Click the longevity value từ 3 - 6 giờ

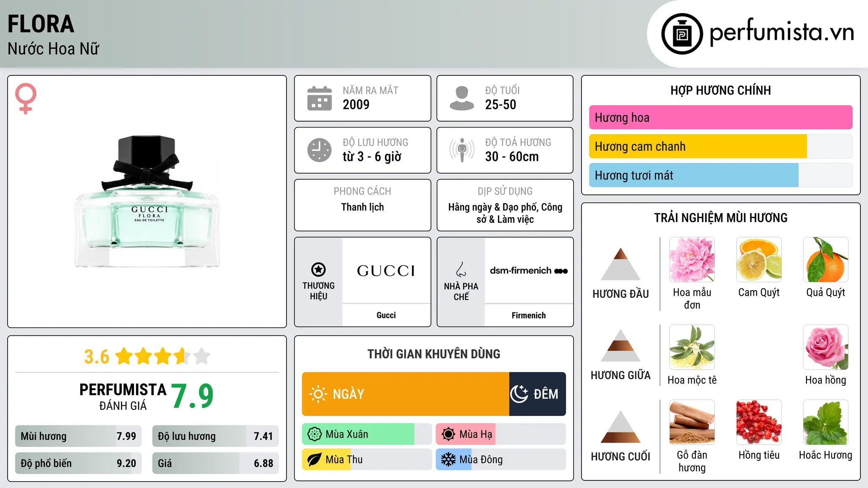click(x=372, y=157)
